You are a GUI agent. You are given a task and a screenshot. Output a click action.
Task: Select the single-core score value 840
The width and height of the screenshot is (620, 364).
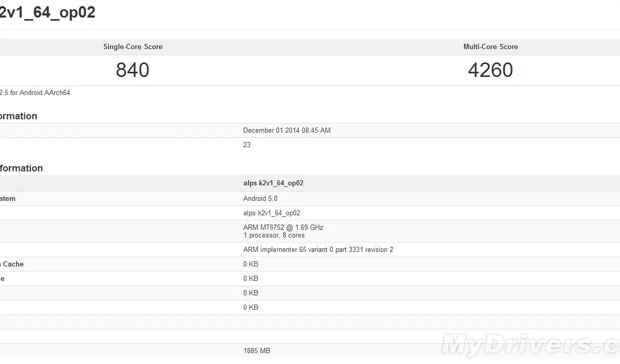133,70
